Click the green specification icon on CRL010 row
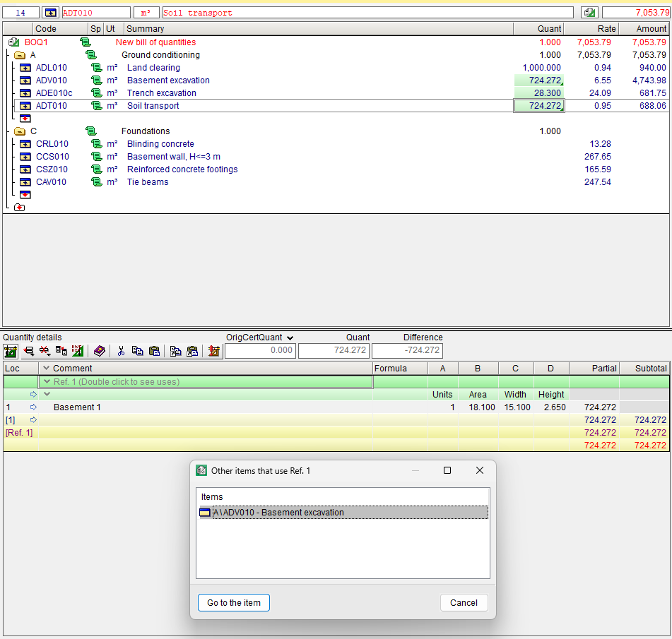This screenshot has width=672, height=639. (96, 144)
